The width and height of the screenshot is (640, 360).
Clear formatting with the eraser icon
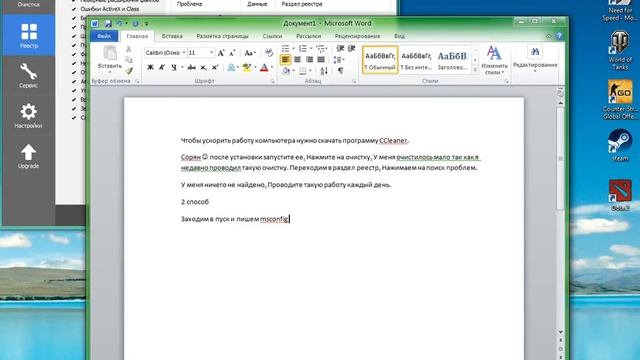coord(269,53)
